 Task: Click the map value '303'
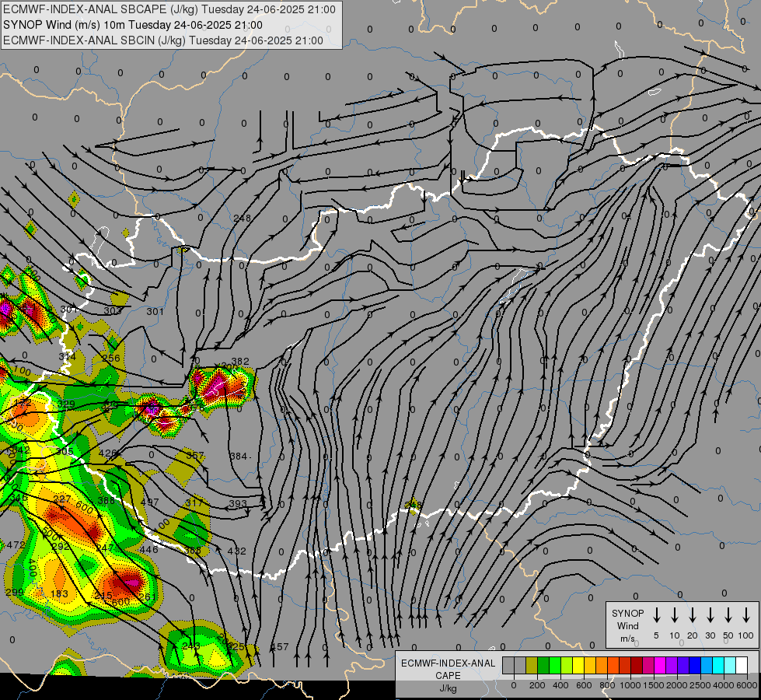tap(113, 310)
